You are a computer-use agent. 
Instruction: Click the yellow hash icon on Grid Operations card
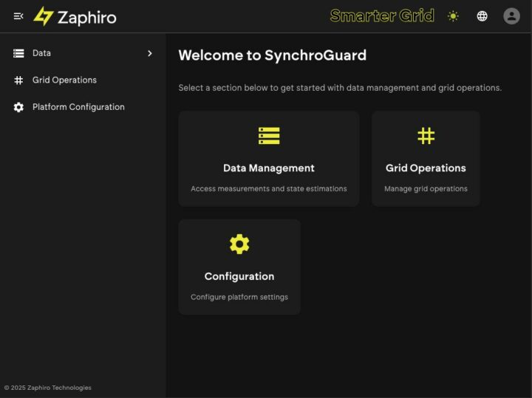tap(426, 136)
